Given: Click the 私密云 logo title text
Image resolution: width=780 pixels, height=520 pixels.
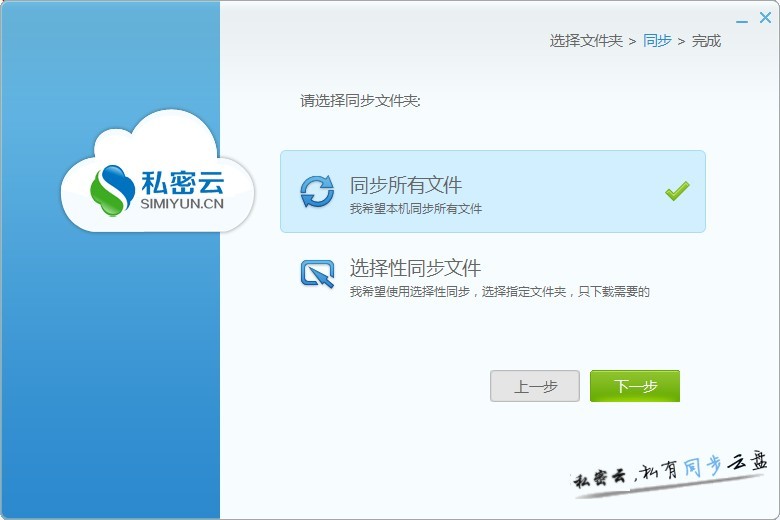Looking at the screenshot, I should [183, 182].
